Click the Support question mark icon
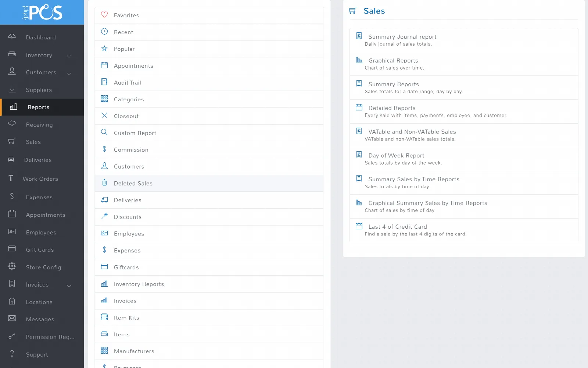588x368 pixels. [x=12, y=354]
